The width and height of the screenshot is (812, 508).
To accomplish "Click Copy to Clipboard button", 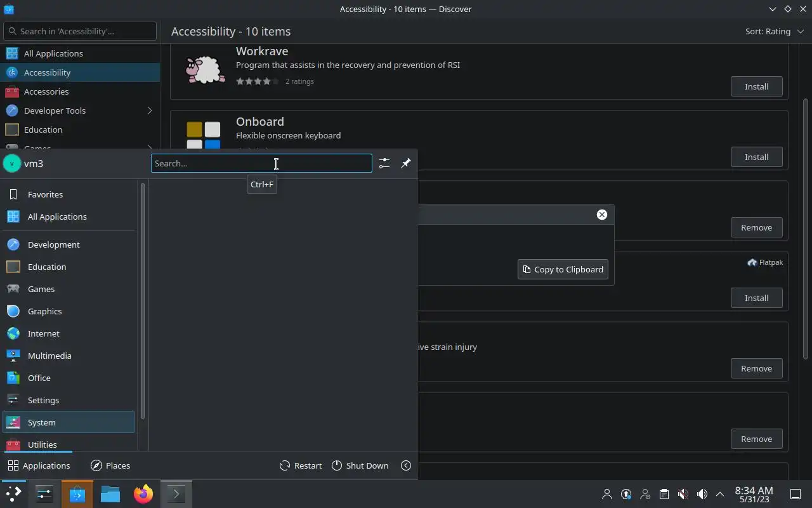I will [x=563, y=269].
